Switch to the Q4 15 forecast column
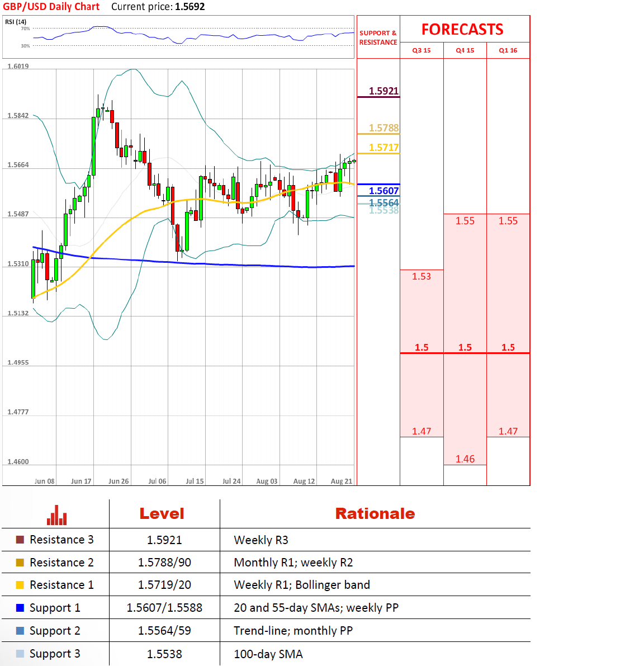Viewport: 644px width, 666px height. [465, 50]
